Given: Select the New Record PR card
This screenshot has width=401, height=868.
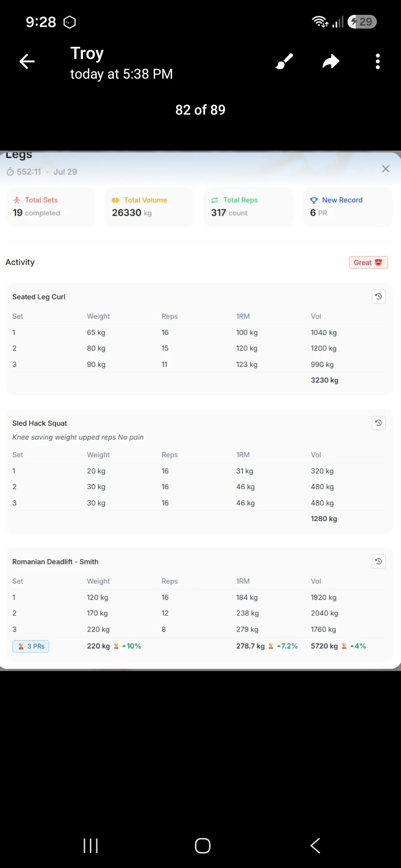Looking at the screenshot, I should [x=348, y=207].
